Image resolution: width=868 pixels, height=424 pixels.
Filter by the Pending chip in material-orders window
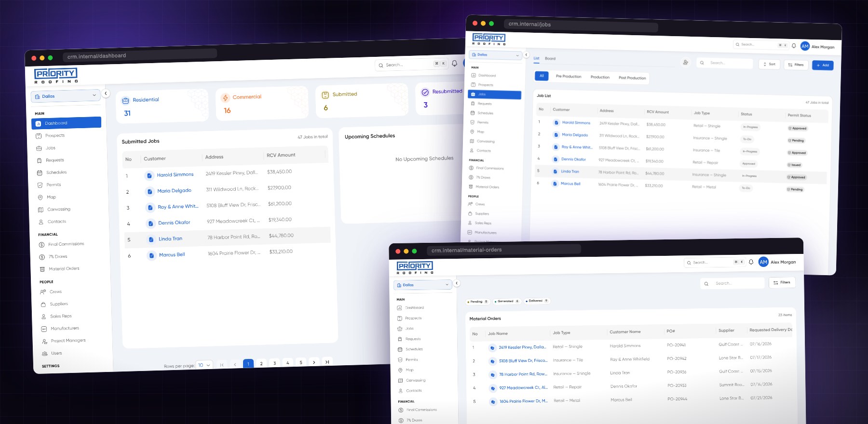point(478,302)
